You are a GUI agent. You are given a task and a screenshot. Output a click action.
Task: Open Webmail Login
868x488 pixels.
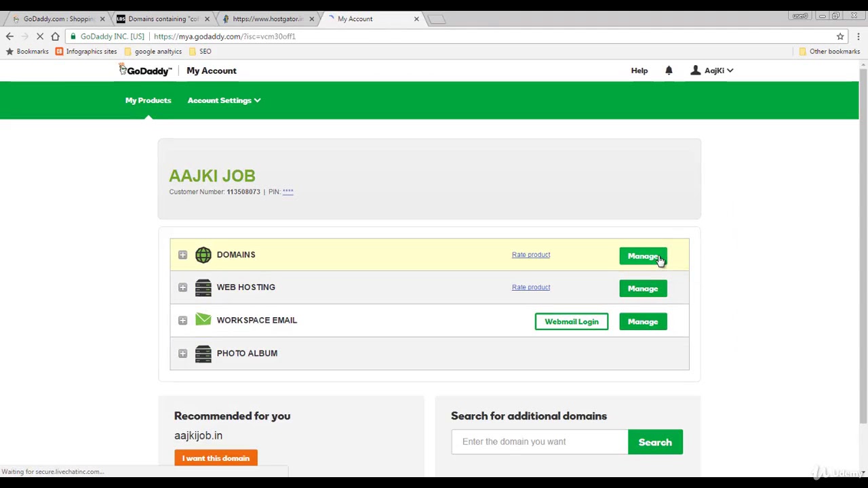pyautogui.click(x=572, y=322)
